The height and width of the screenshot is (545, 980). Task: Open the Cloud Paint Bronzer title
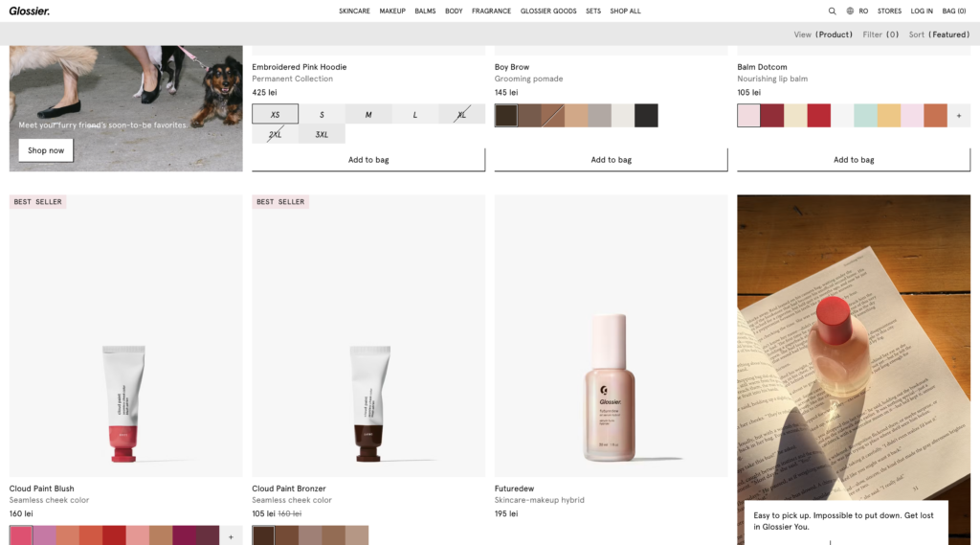click(289, 488)
